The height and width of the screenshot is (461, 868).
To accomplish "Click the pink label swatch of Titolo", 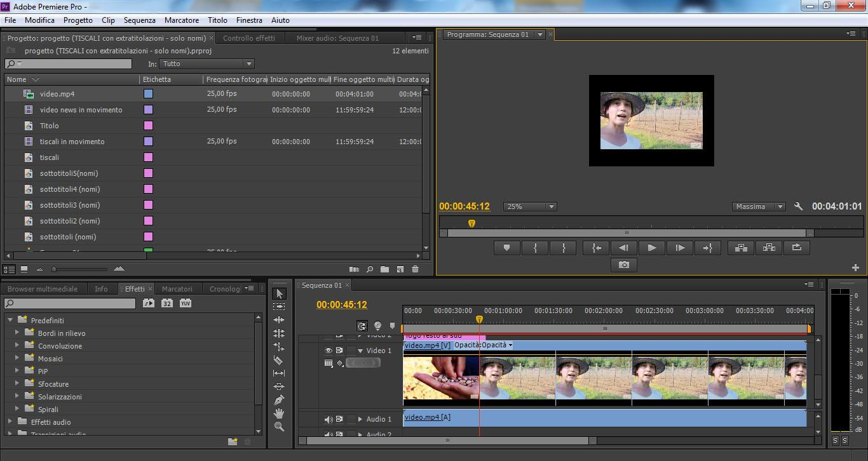I will (148, 126).
